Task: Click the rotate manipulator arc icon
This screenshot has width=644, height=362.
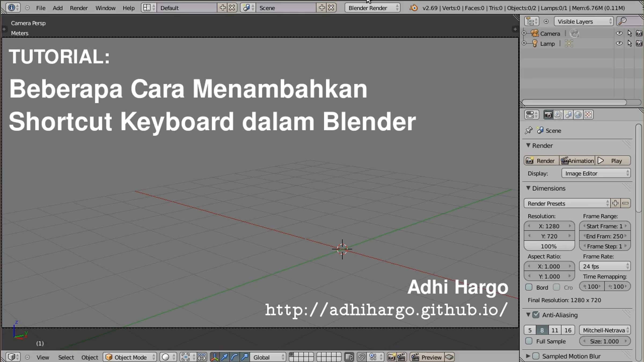Action: click(235, 357)
